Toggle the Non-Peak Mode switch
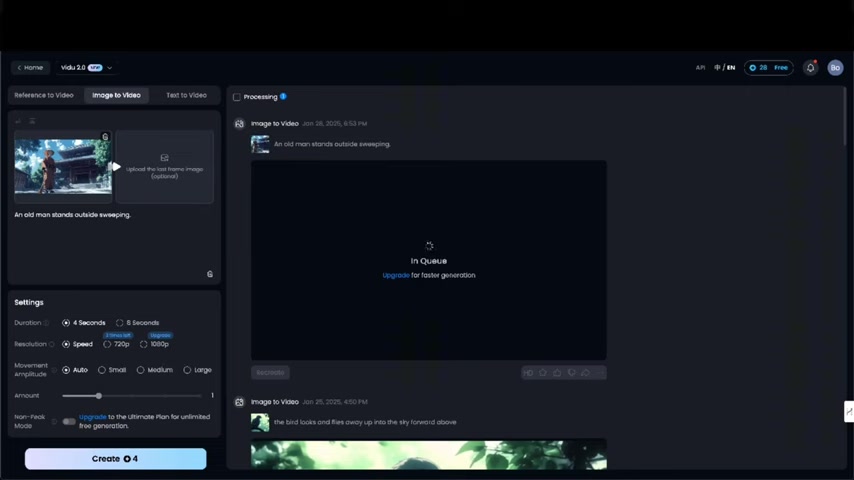 point(68,421)
